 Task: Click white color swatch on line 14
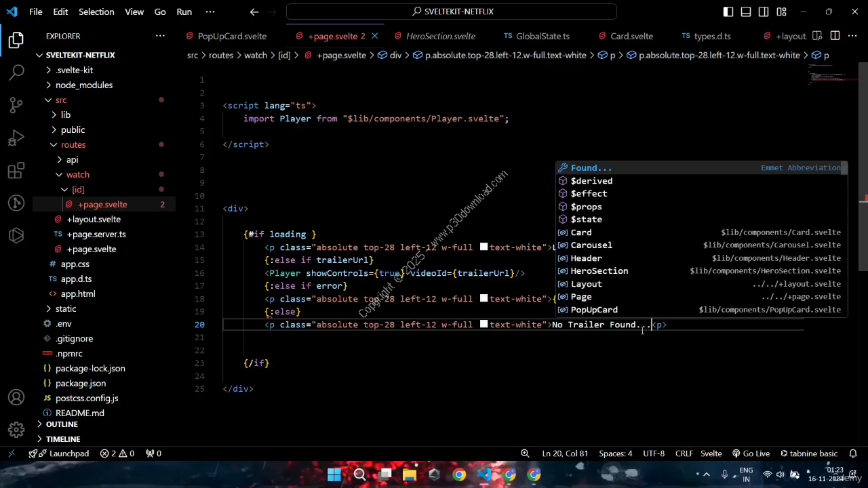point(484,247)
